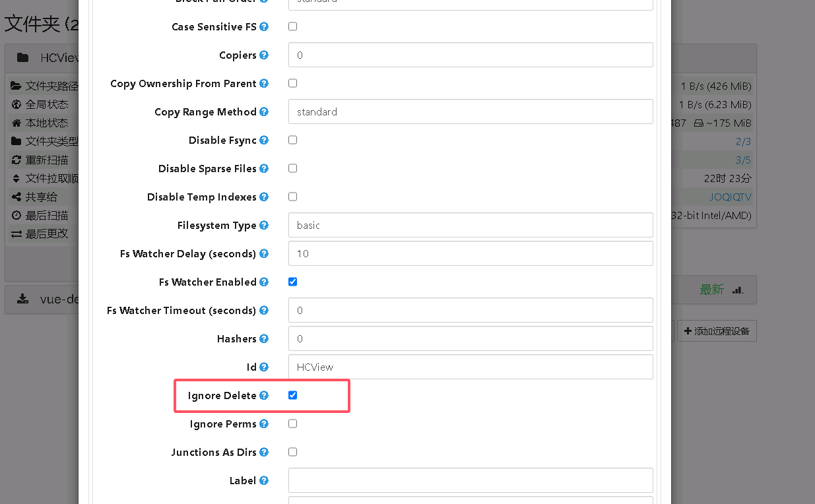Click the empty Label text field
The width and height of the screenshot is (815, 504).
(x=471, y=480)
